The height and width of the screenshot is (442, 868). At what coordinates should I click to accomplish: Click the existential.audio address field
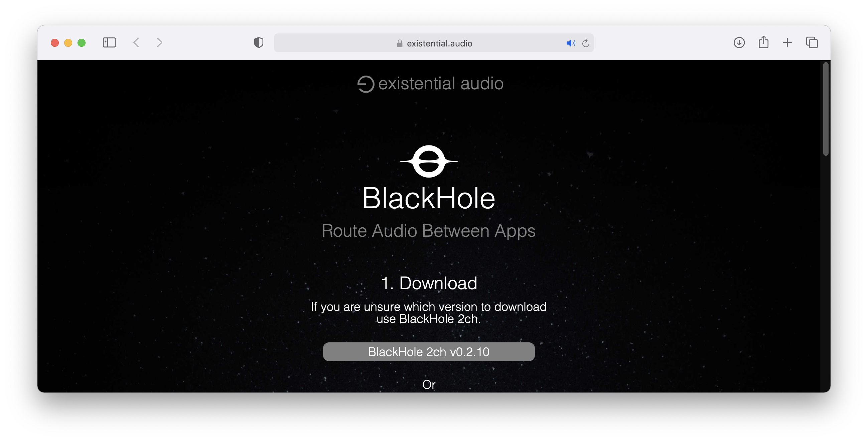tap(439, 43)
